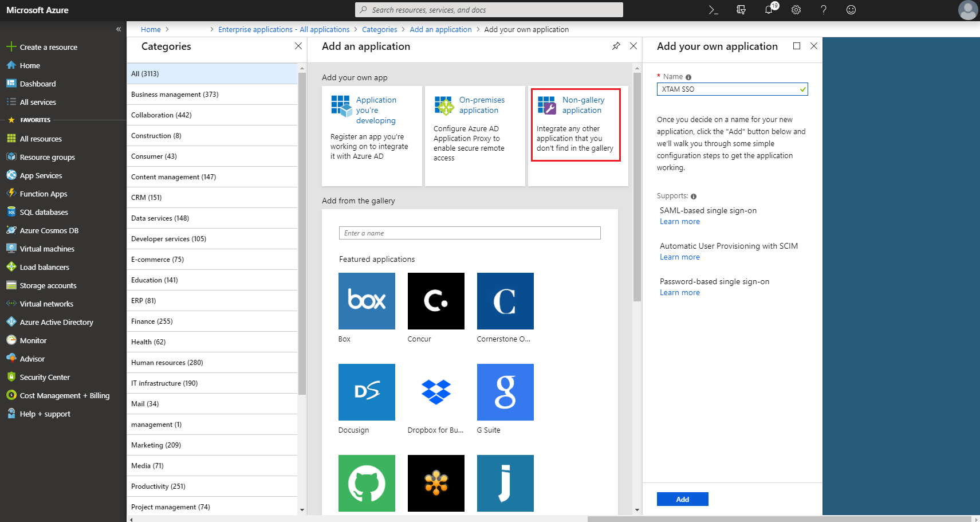Open the notifications bell

(x=769, y=10)
